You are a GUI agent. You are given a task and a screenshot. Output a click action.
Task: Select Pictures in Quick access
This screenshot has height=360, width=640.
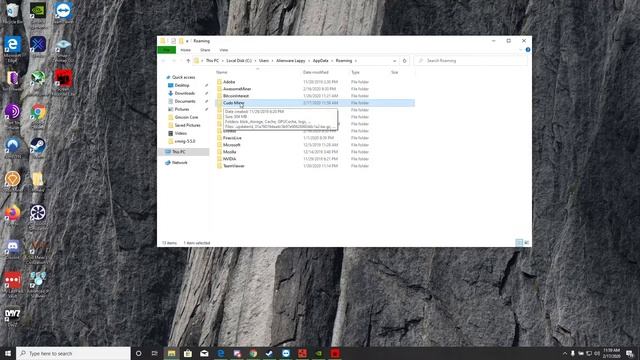coord(182,109)
